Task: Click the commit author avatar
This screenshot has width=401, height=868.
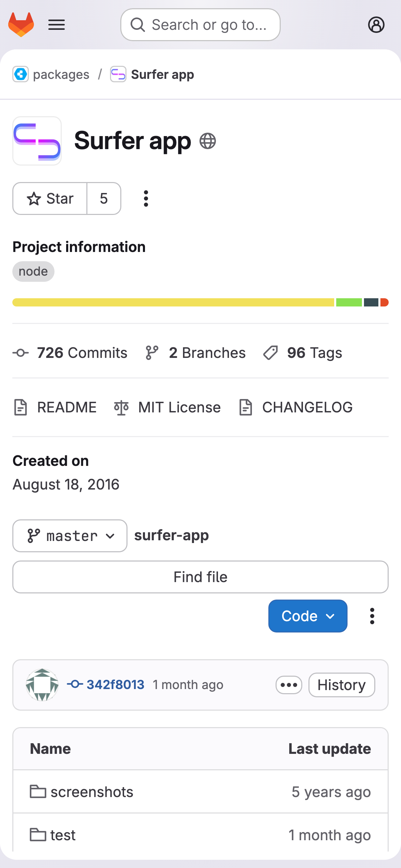Action: point(42,685)
